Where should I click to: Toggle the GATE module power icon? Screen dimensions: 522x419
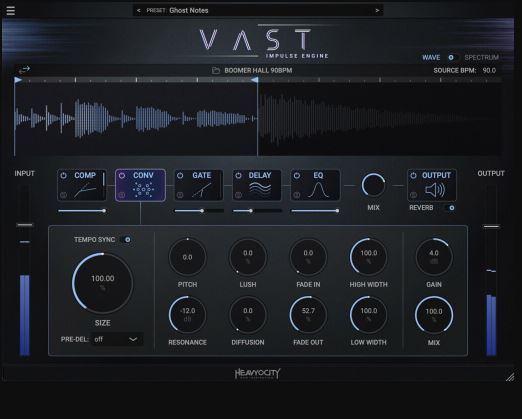pos(180,175)
